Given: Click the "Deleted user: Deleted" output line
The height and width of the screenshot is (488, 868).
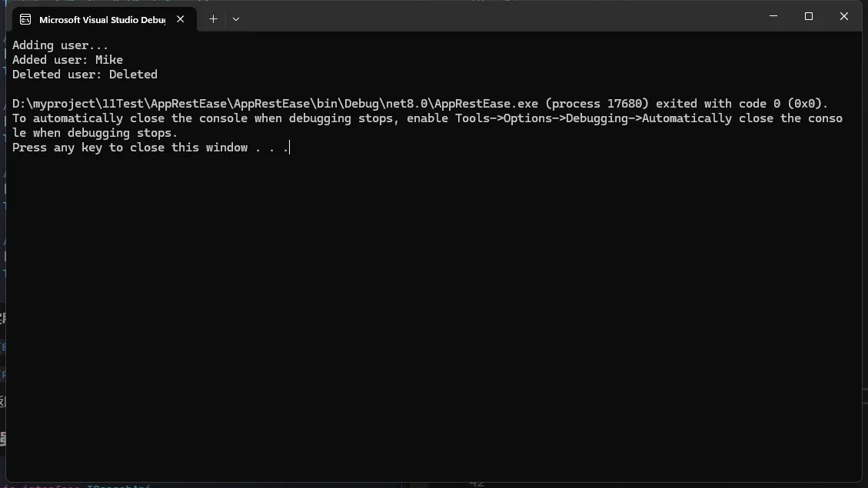Looking at the screenshot, I should pos(85,74).
